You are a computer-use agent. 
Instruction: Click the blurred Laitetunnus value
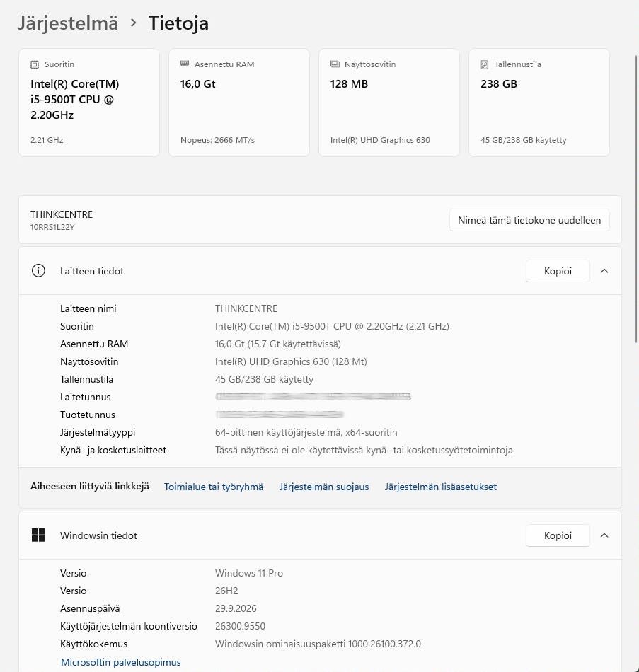click(313, 397)
